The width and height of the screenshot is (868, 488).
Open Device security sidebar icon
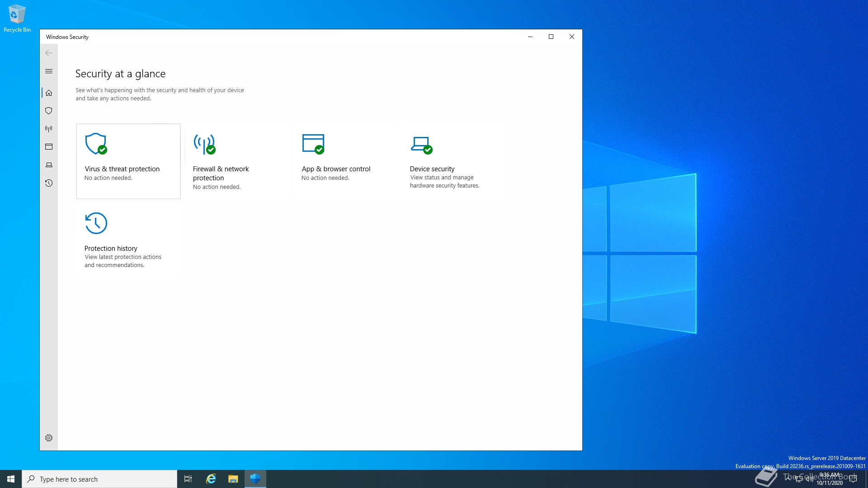tap(49, 165)
